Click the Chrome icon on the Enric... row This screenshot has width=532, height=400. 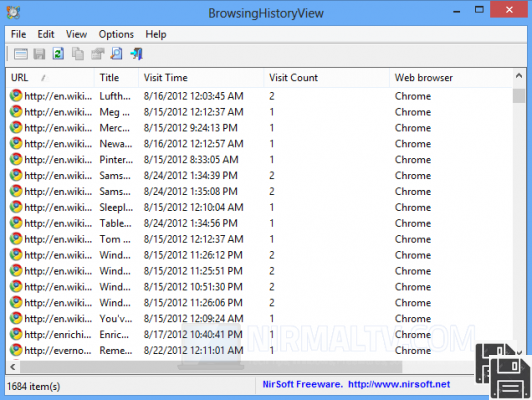16,335
